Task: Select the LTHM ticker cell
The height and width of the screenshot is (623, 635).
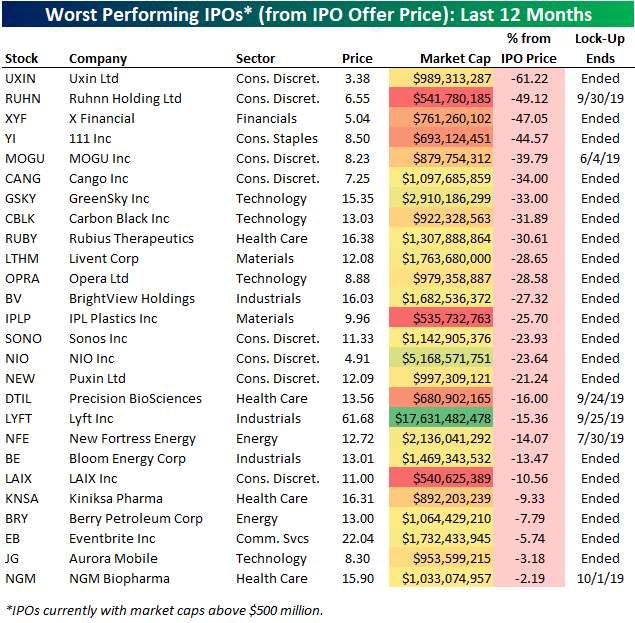Action: point(21,259)
